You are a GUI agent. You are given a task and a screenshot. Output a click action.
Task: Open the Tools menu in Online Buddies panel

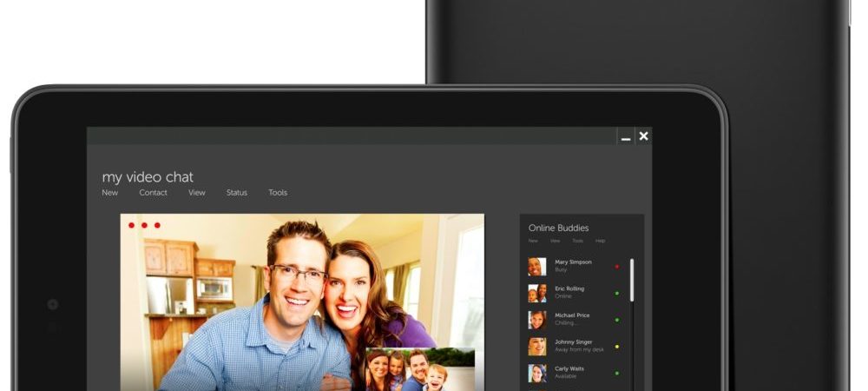click(577, 241)
